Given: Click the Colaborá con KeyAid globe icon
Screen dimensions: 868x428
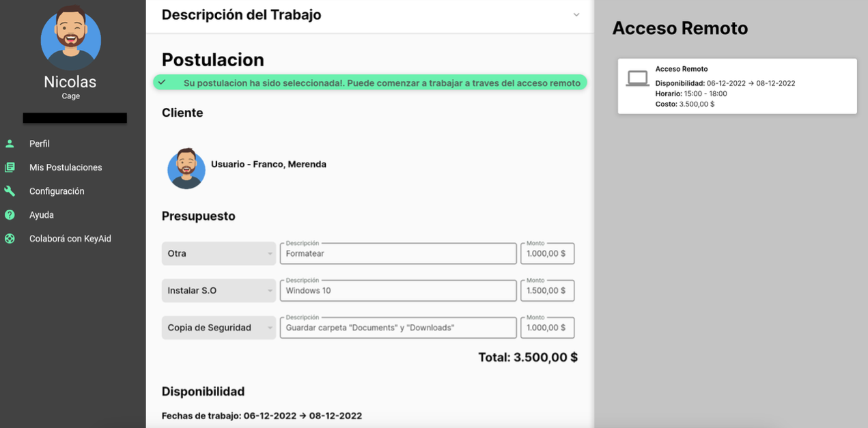Looking at the screenshot, I should (10, 238).
